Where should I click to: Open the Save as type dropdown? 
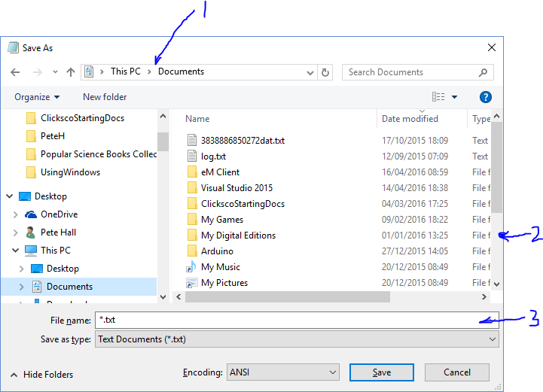click(x=297, y=339)
